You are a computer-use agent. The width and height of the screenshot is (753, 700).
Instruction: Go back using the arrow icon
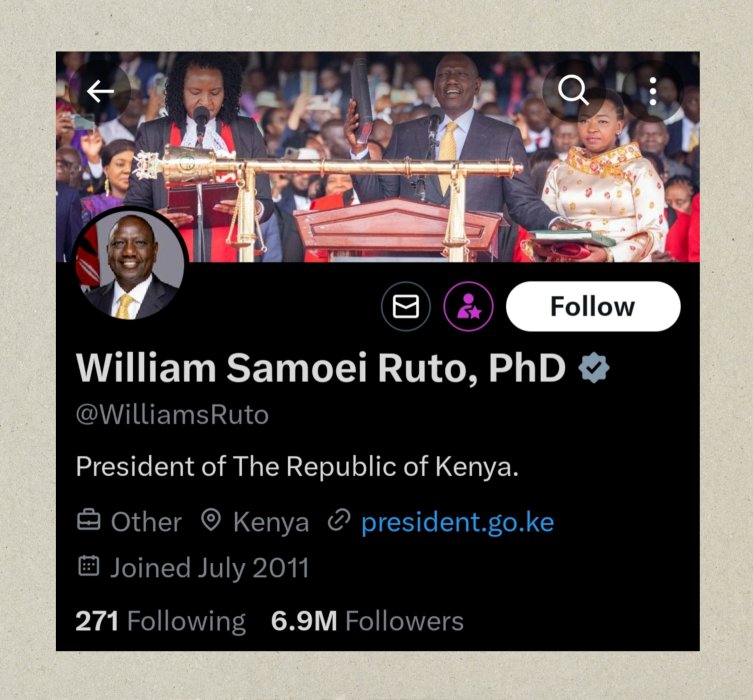100,91
